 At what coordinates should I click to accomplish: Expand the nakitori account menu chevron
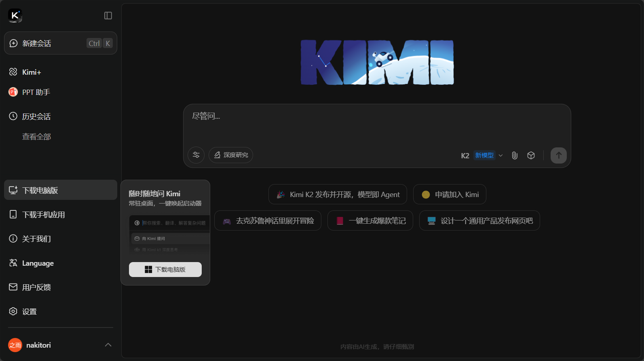(x=108, y=345)
